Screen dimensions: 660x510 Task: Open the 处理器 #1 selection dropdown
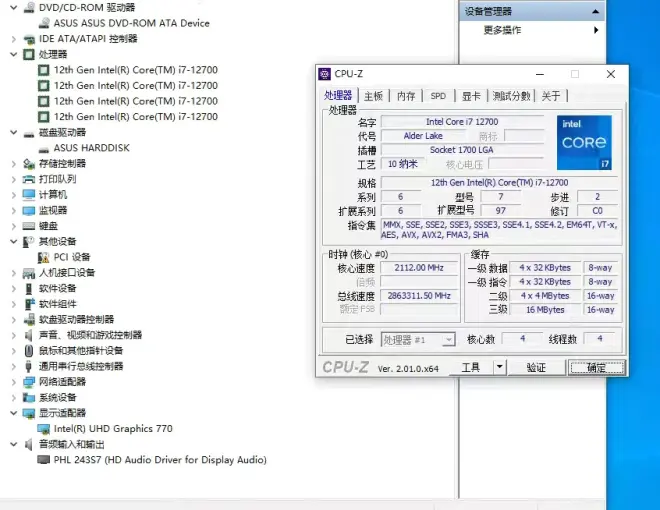(x=449, y=340)
